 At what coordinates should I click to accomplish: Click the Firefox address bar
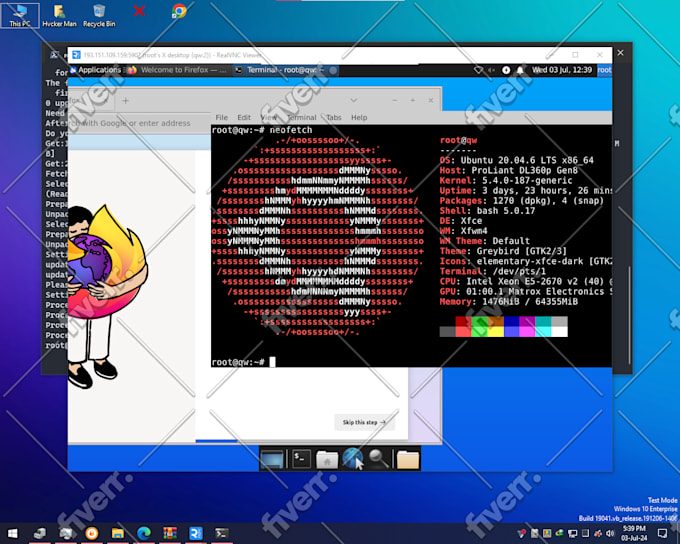tap(139, 123)
